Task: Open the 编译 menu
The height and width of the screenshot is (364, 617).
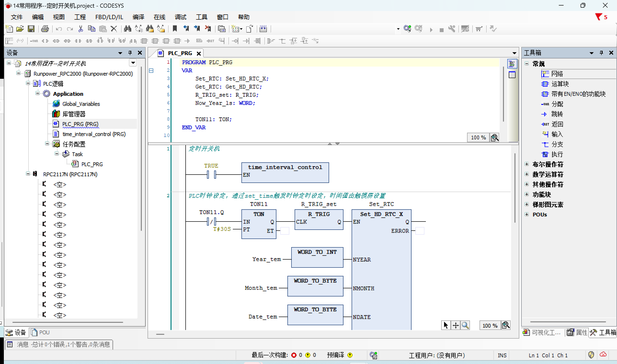Action: (x=138, y=17)
